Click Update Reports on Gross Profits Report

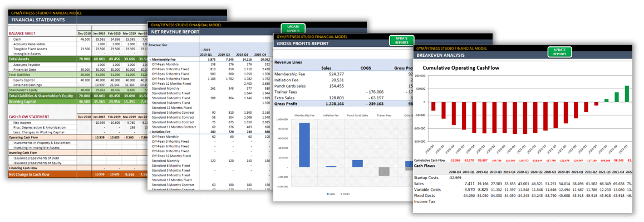[402, 40]
